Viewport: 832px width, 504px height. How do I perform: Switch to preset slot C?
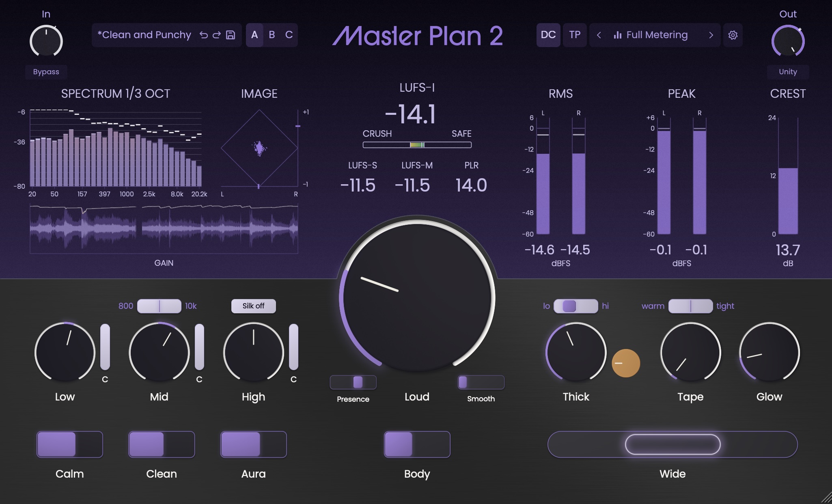[289, 35]
